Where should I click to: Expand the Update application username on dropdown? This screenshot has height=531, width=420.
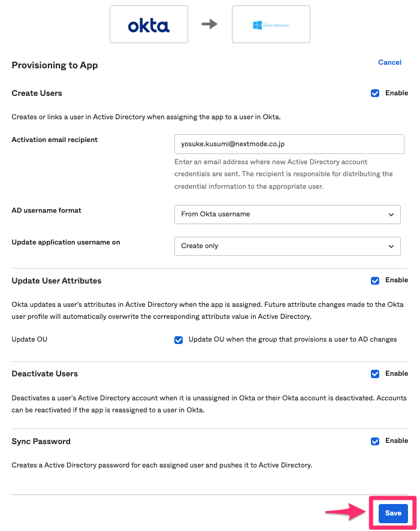(287, 246)
